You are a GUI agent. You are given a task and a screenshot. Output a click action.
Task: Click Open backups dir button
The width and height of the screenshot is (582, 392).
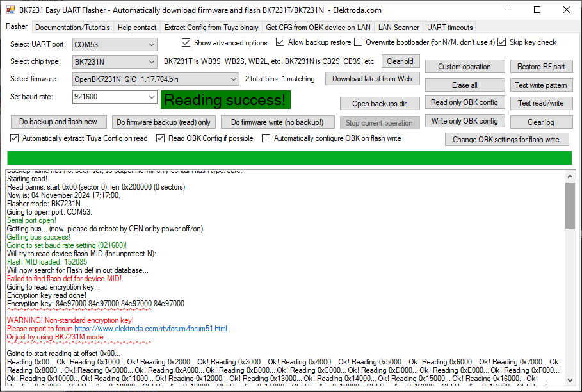click(x=379, y=104)
